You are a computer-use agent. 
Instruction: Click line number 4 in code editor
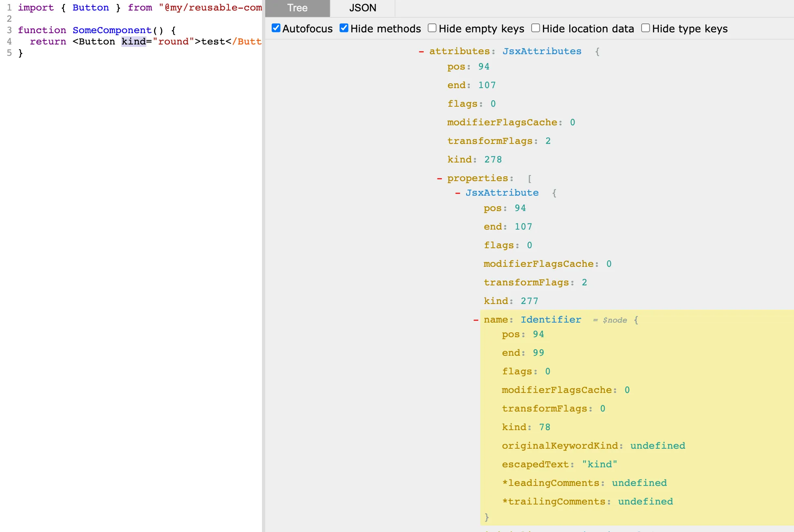coord(9,41)
